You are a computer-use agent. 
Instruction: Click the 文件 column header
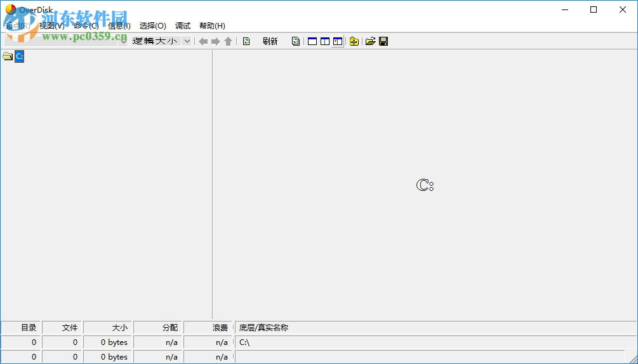[62, 327]
